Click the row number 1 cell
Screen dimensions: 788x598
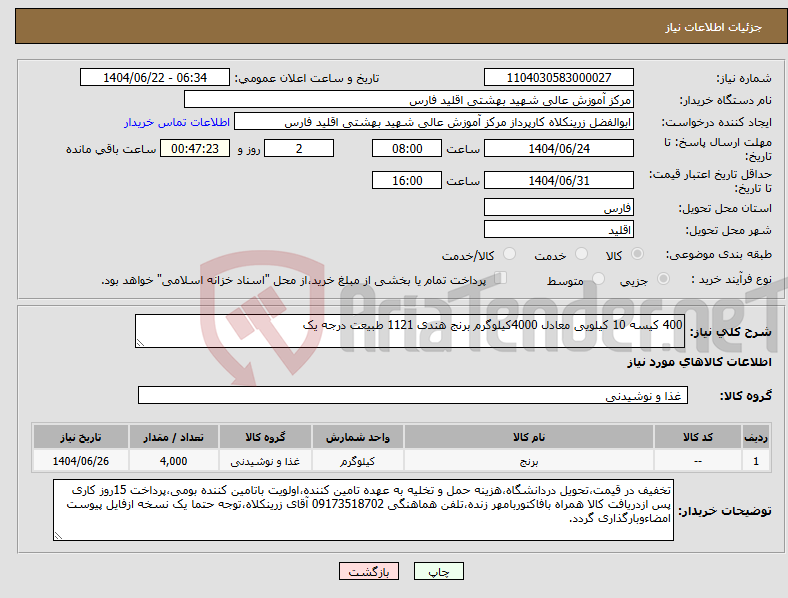pyautogui.click(x=756, y=461)
